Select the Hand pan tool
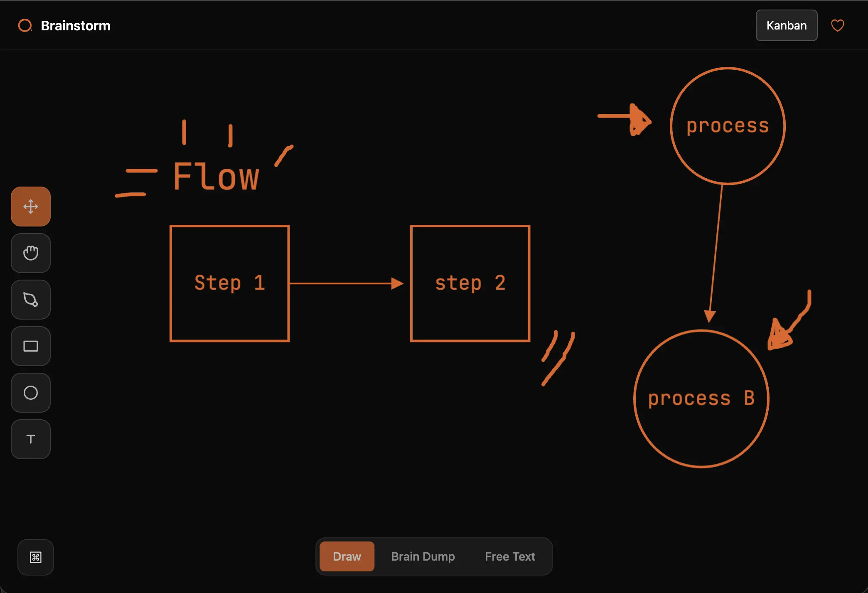Image resolution: width=868 pixels, height=593 pixels. (30, 253)
